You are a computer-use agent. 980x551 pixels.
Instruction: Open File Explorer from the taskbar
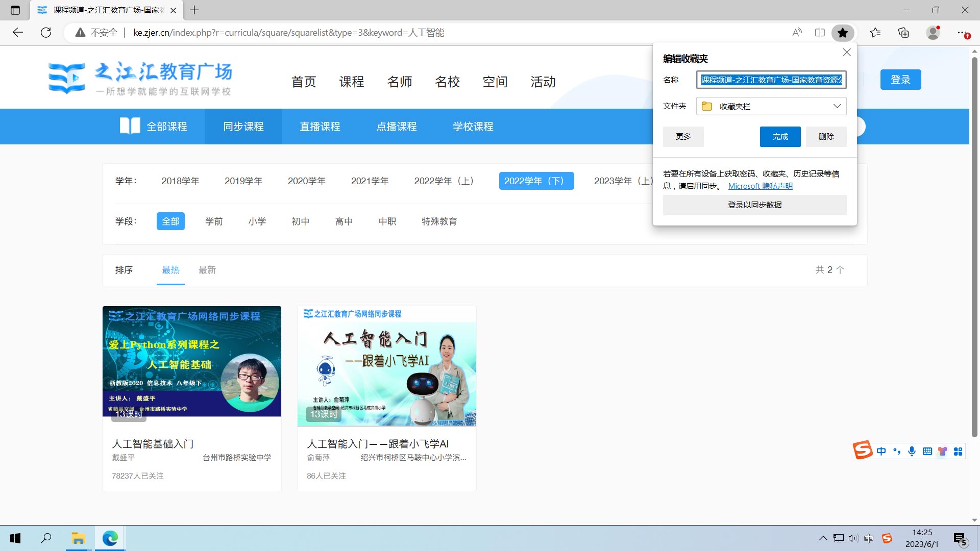78,538
